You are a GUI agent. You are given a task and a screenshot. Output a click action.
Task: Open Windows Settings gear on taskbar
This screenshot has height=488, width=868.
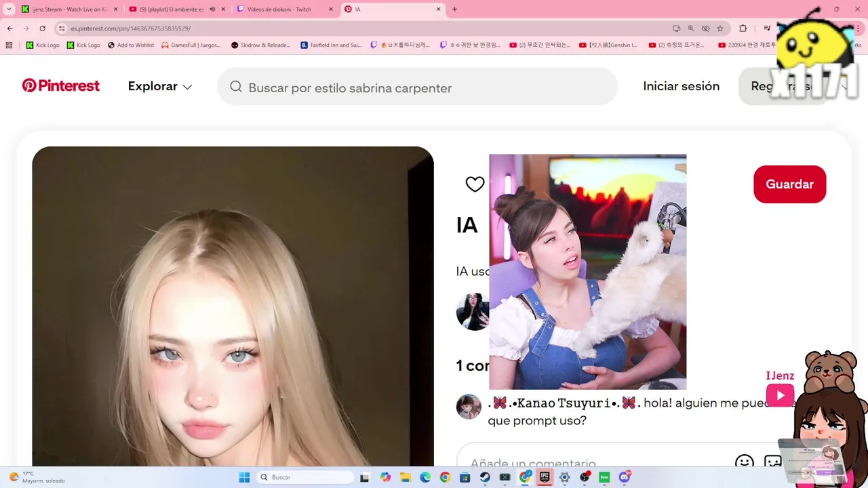coord(564,477)
